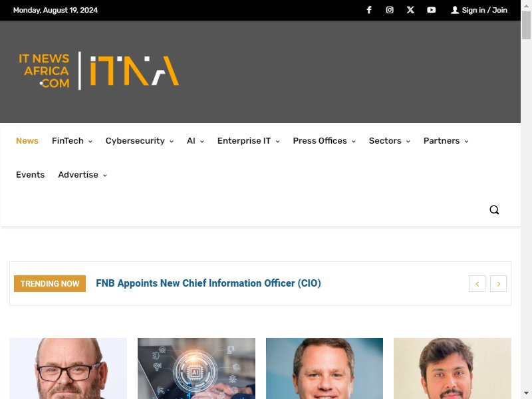This screenshot has height=399, width=532.
Task: Read the FNB Appoints New CIO headline
Action: pyautogui.click(x=208, y=283)
